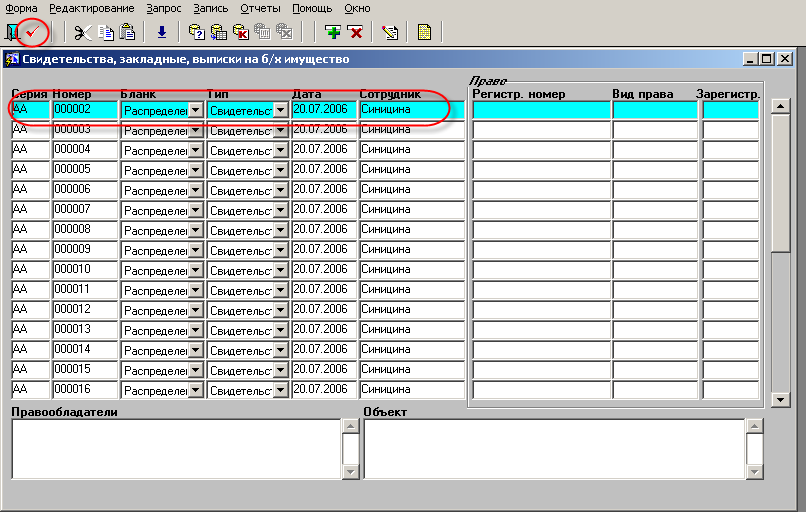Click inside the Объект text area
Viewport: 806px width, 512px height.
coord(554,449)
